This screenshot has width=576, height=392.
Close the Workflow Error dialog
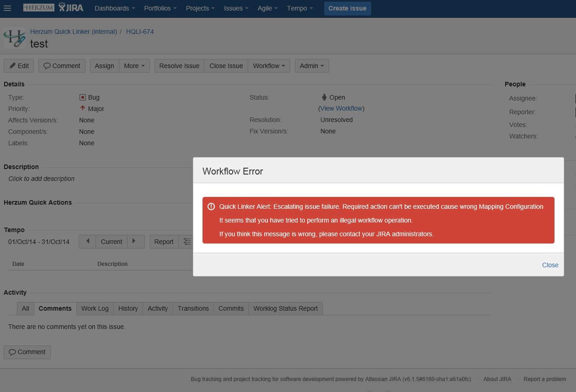(550, 265)
